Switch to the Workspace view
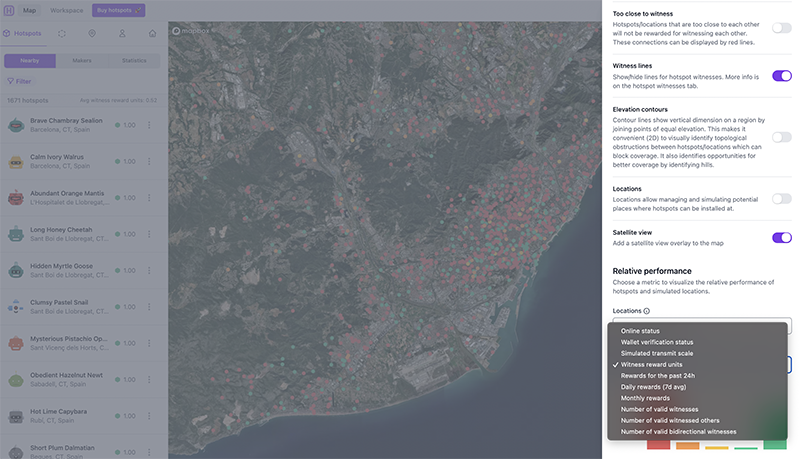This screenshot has height=459, width=800. [x=67, y=10]
